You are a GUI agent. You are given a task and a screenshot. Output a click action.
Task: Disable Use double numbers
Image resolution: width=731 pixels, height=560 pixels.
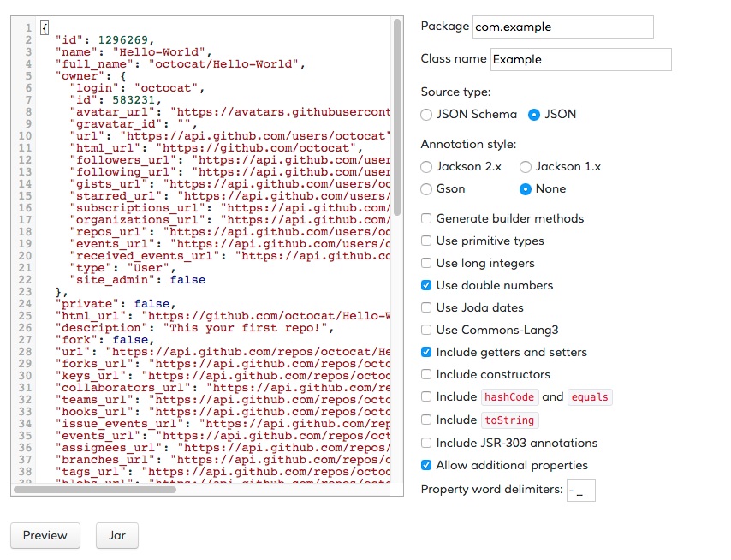425,286
